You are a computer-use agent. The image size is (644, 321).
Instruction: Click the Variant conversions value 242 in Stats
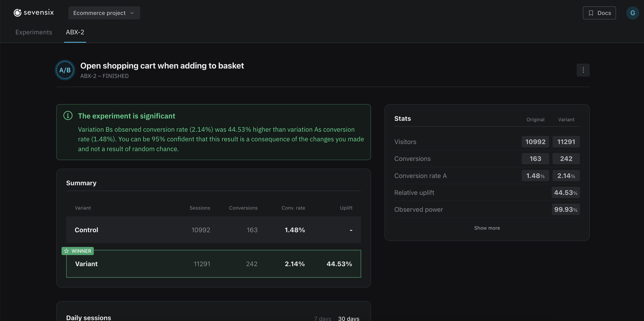[x=566, y=159]
